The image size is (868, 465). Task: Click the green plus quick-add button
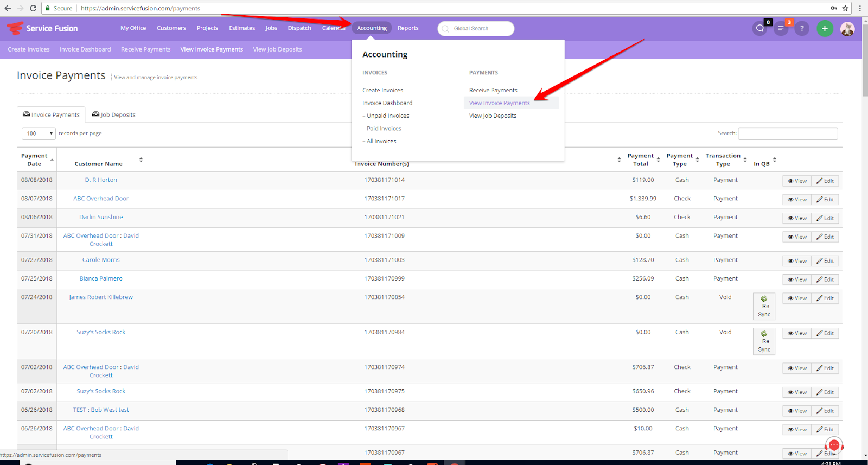coord(825,29)
